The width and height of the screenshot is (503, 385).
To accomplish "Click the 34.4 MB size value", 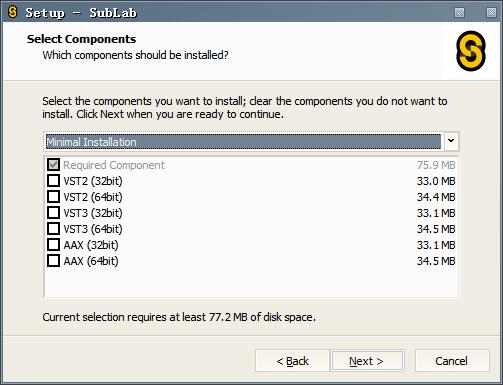I will point(436,197).
